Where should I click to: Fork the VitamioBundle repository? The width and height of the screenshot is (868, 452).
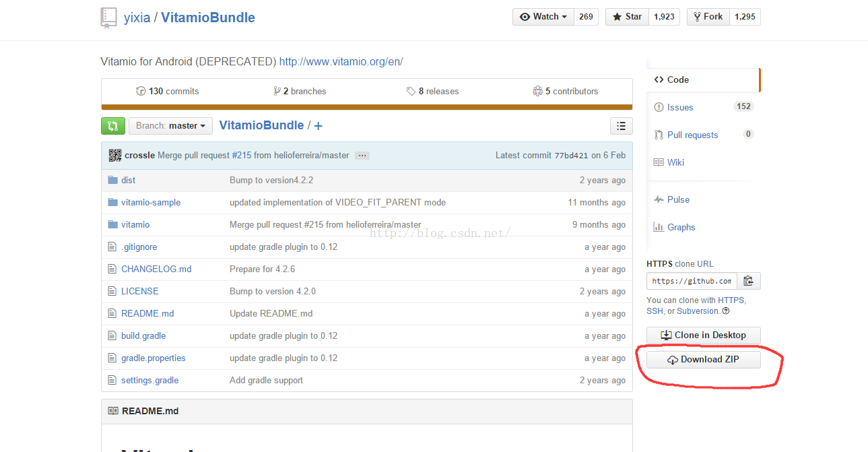[708, 17]
